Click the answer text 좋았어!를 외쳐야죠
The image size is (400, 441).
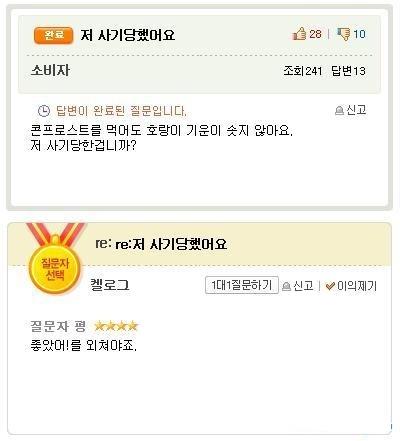[x=83, y=345]
